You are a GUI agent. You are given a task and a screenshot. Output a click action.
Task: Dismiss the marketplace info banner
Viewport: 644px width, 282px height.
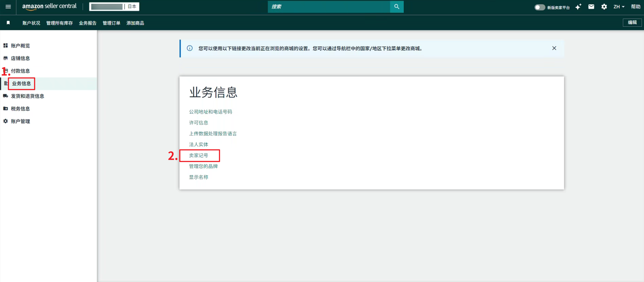[554, 48]
